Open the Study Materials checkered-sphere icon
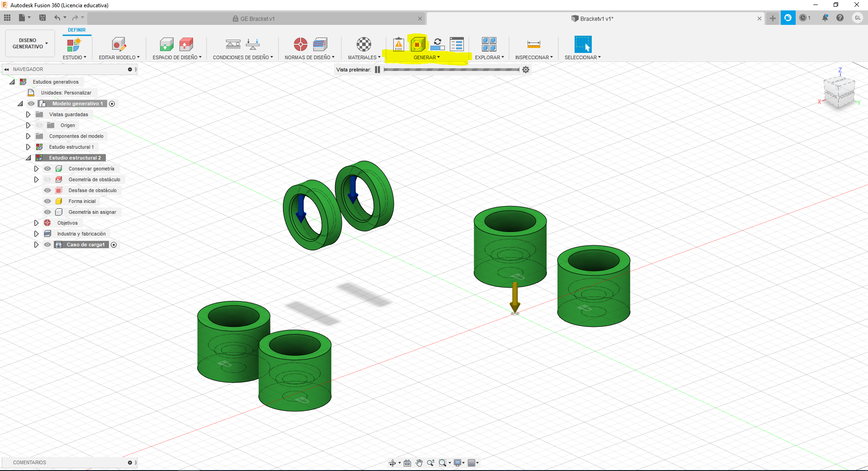This screenshot has width=868, height=471. 364,44
